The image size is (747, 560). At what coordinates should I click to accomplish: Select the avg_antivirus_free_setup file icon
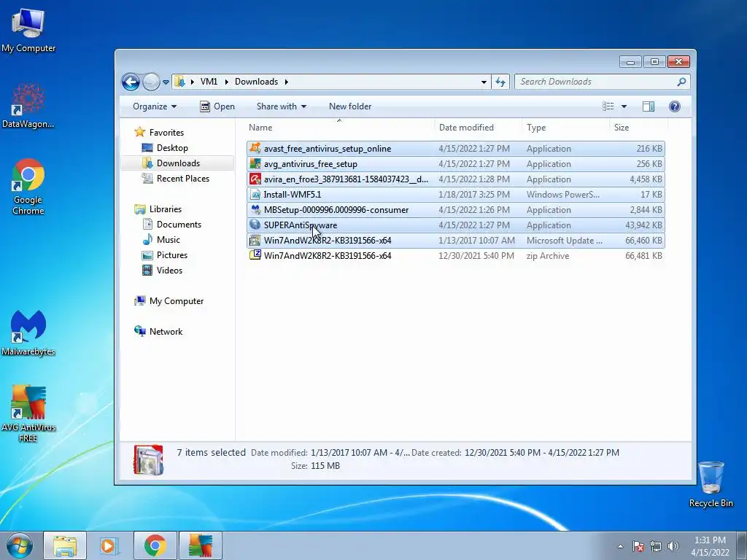pyautogui.click(x=255, y=163)
